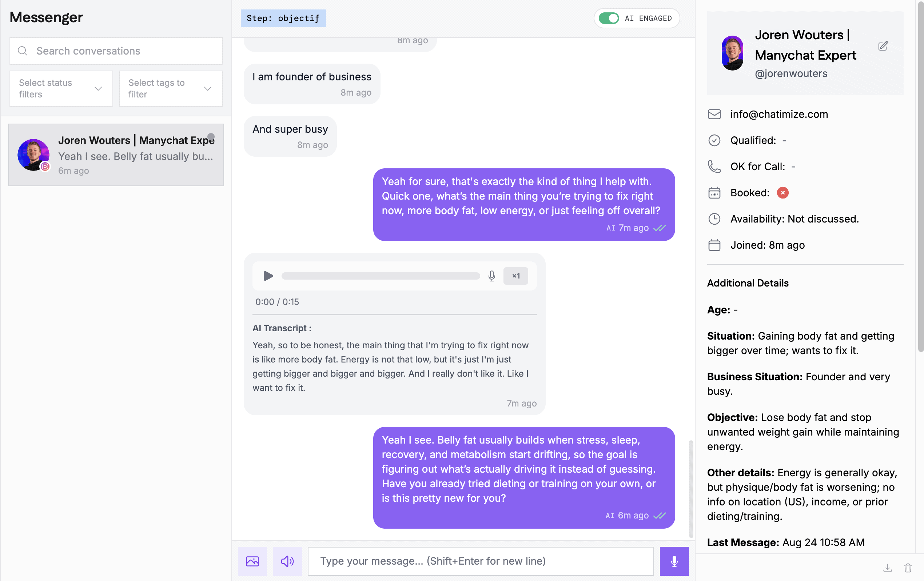The width and height of the screenshot is (924, 581).
Task: Start voice recording with purple microphone button
Action: [x=674, y=561]
